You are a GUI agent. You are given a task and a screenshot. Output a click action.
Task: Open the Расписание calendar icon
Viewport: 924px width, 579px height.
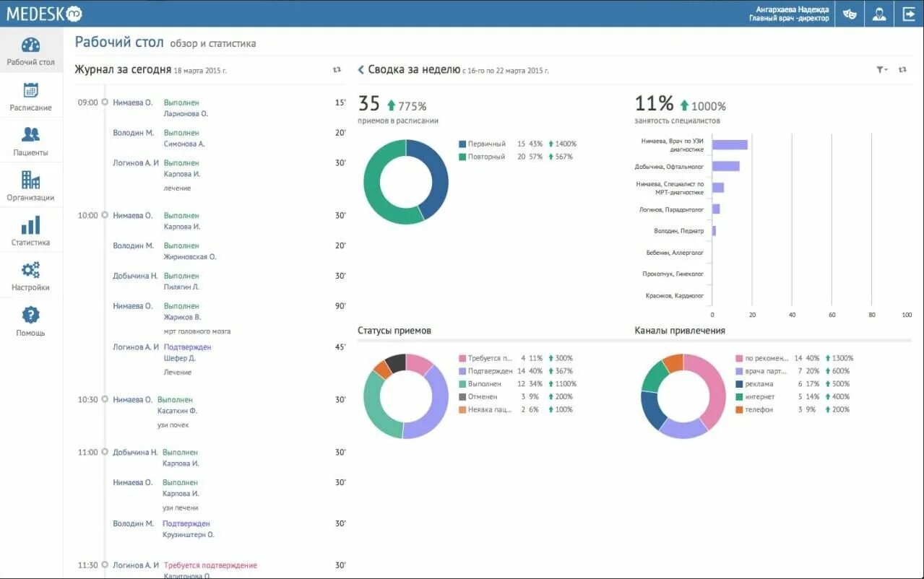click(x=31, y=90)
